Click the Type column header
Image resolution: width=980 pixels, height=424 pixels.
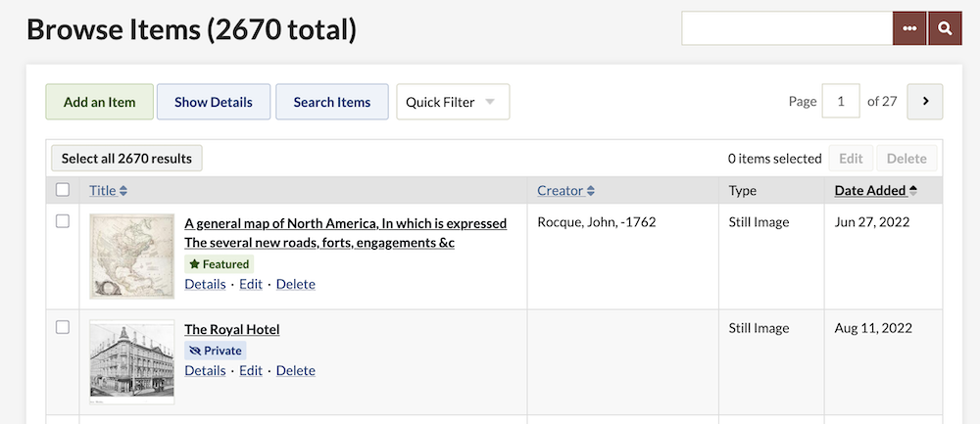(742, 190)
